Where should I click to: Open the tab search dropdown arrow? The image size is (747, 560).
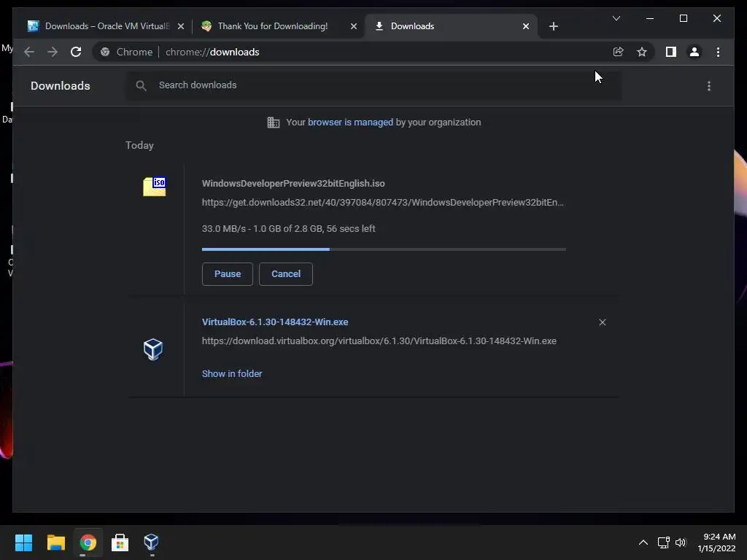[616, 18]
